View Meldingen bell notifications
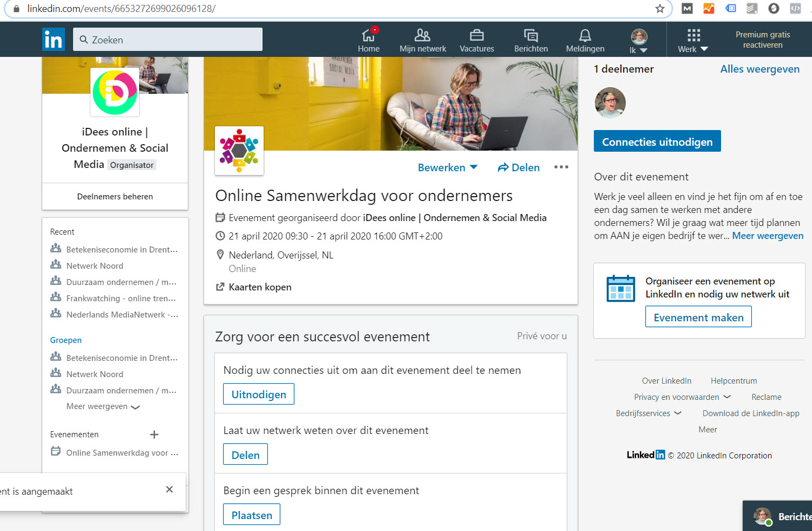This screenshot has height=531, width=812. (585, 36)
